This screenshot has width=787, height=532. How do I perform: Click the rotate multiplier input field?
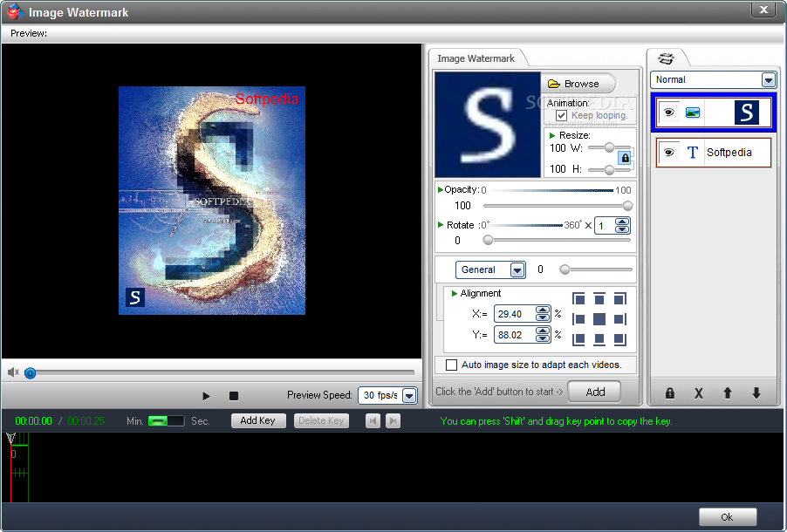[605, 225]
